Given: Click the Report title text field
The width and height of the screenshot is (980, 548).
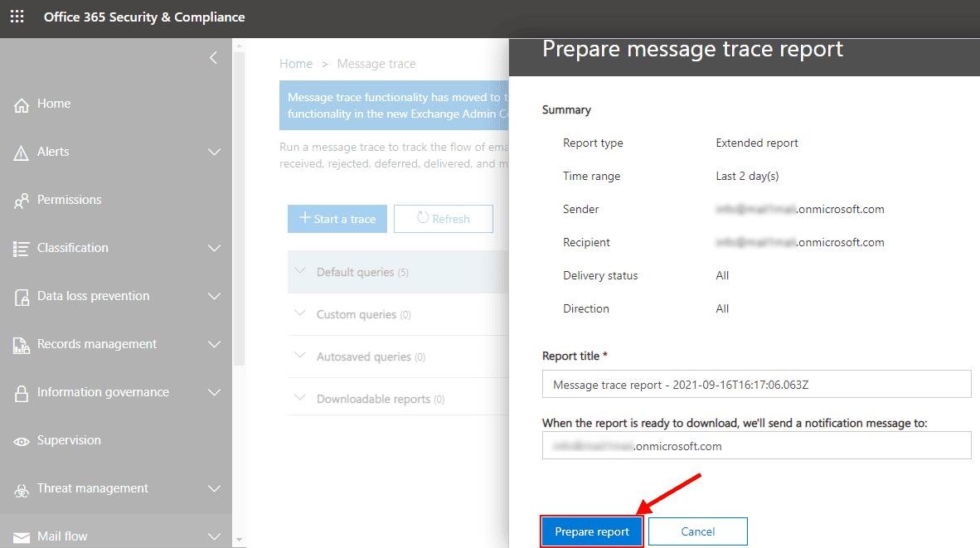Looking at the screenshot, I should pyautogui.click(x=755, y=385).
